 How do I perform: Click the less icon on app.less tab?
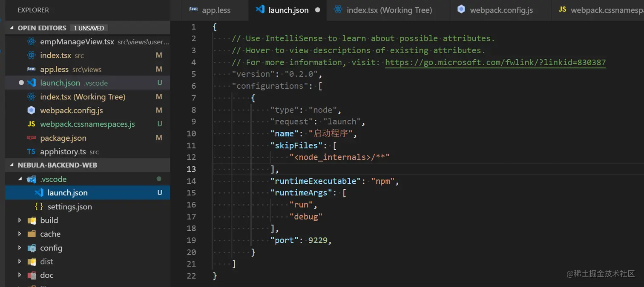194,9
